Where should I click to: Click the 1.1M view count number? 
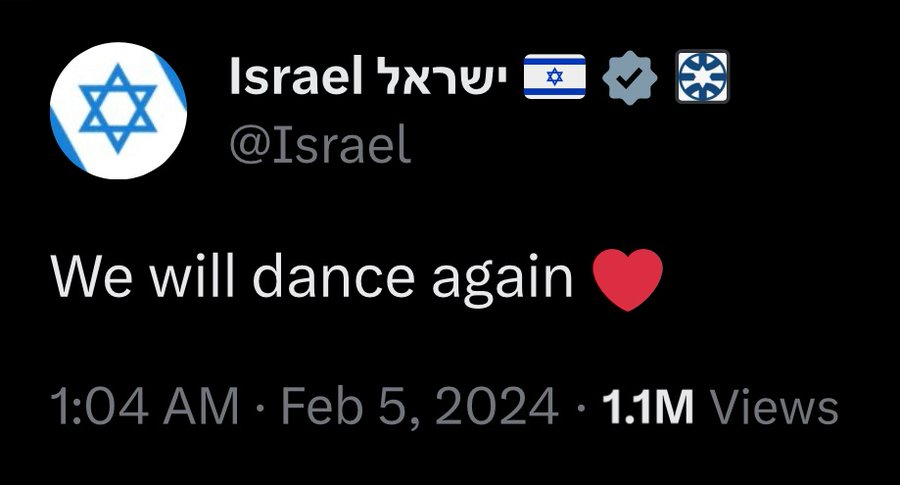tap(648, 407)
